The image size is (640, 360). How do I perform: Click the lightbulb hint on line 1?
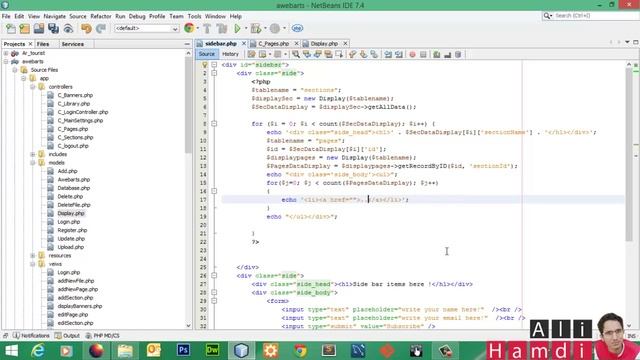(x=205, y=65)
